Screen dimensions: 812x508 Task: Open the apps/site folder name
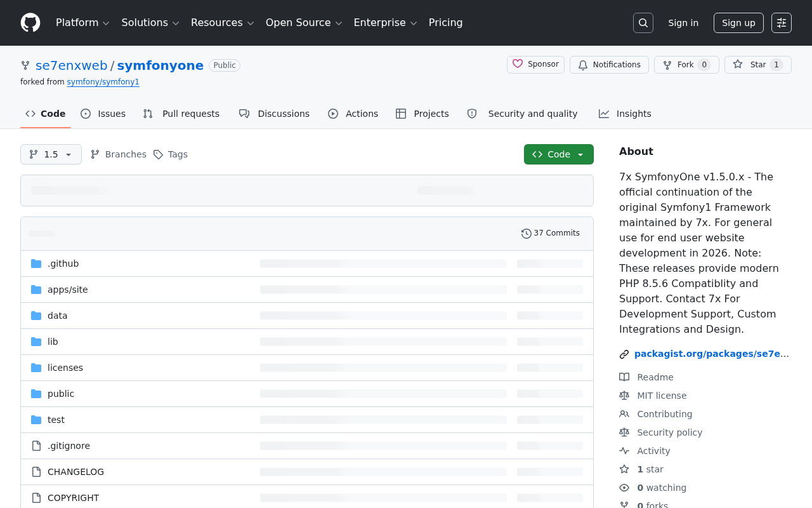pos(68,290)
